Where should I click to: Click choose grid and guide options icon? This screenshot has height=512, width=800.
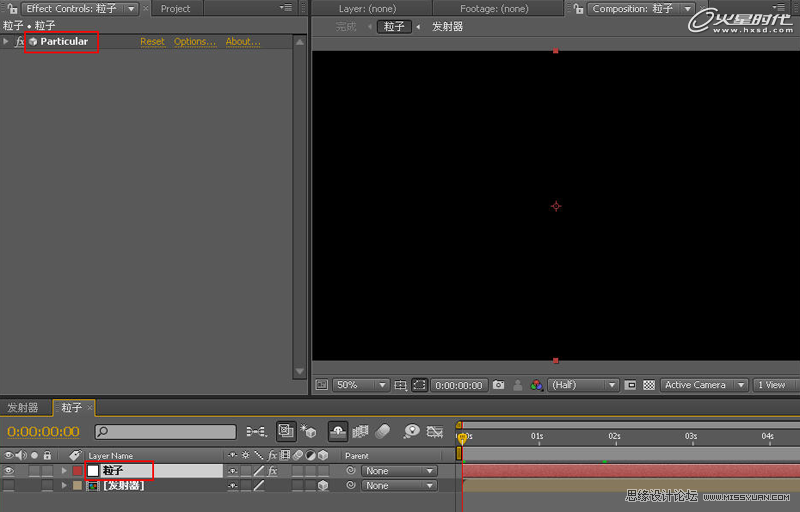(x=401, y=385)
